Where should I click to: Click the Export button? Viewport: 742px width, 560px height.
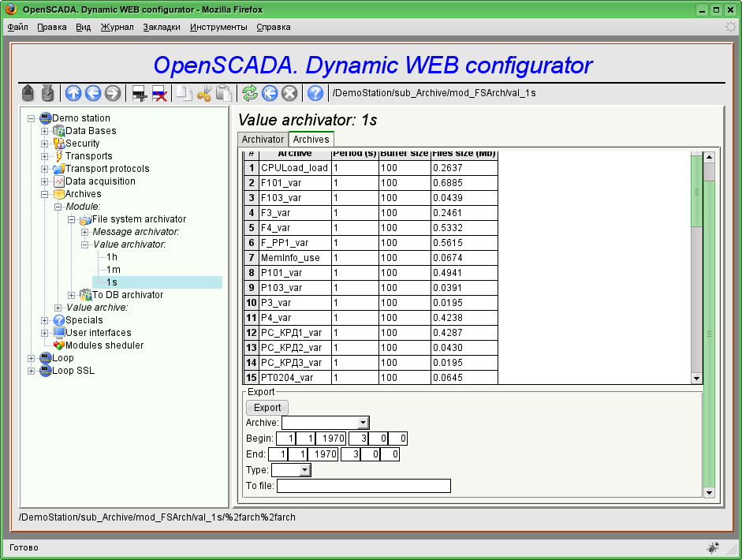click(x=267, y=408)
